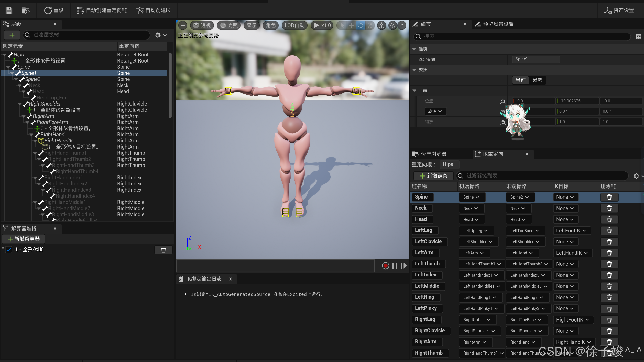
Task: Open viewport hamburger options menu
Action: pos(183,25)
